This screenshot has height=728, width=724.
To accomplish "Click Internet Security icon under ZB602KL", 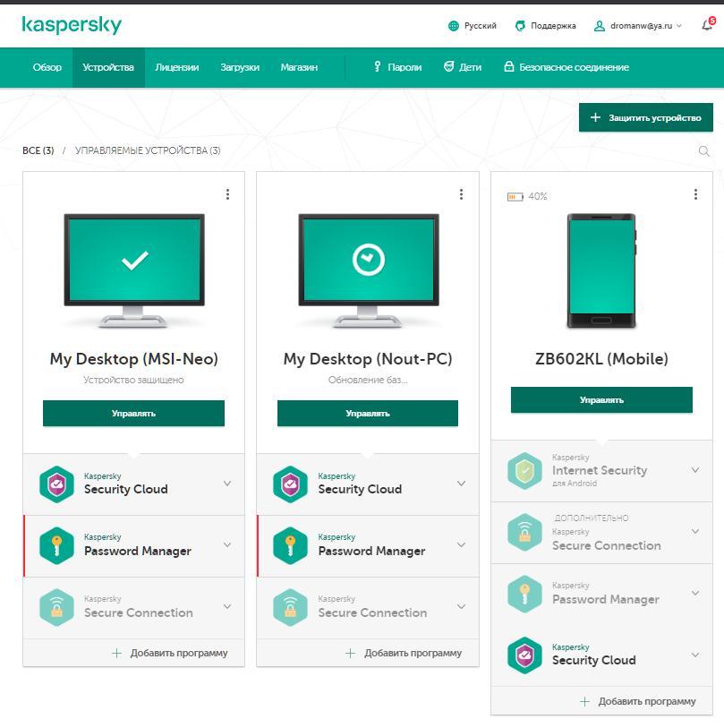I will [x=524, y=471].
